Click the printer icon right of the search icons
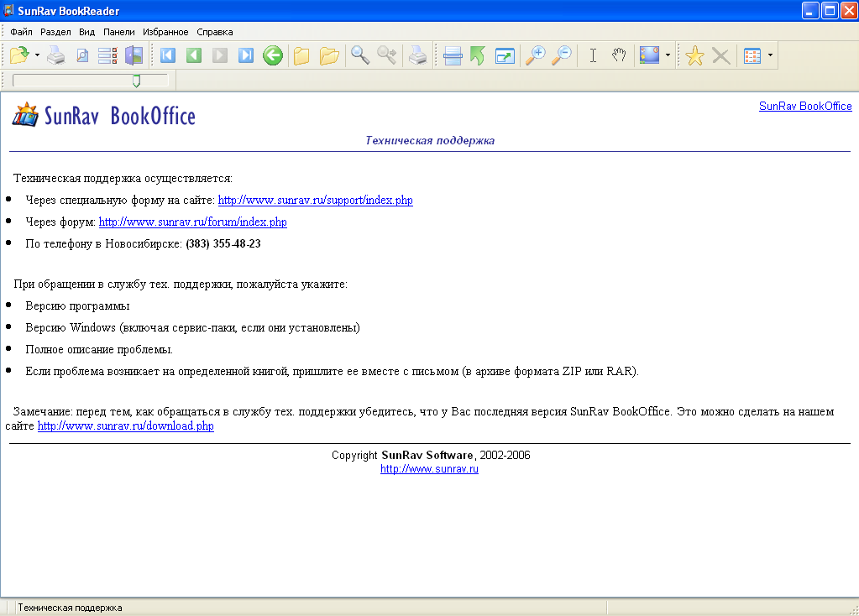 click(x=417, y=55)
